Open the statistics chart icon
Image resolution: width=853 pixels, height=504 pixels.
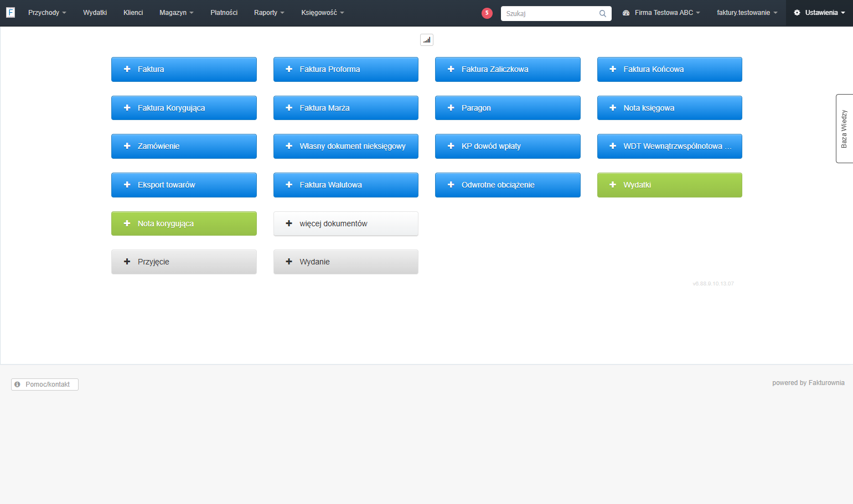point(427,40)
